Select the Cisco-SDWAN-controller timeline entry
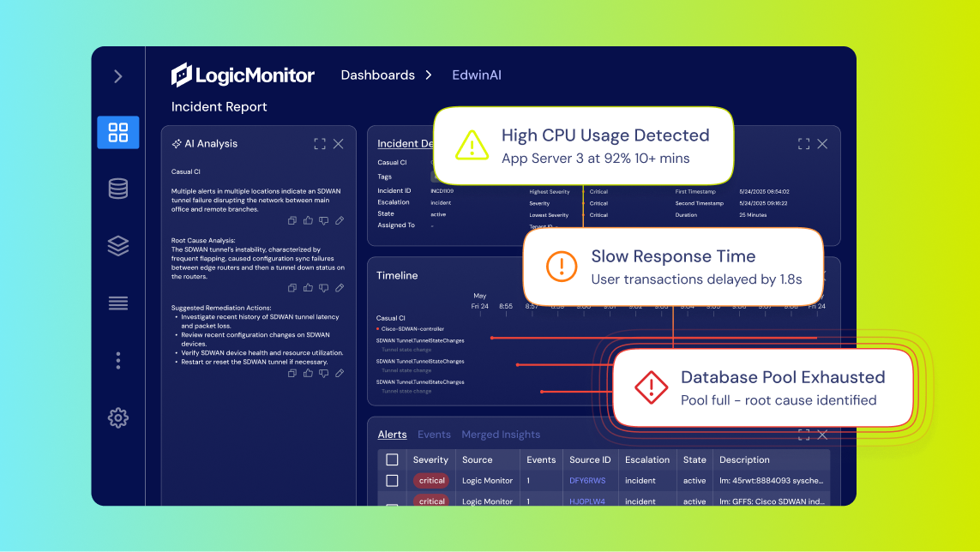This screenshot has width=980, height=552. click(x=411, y=329)
